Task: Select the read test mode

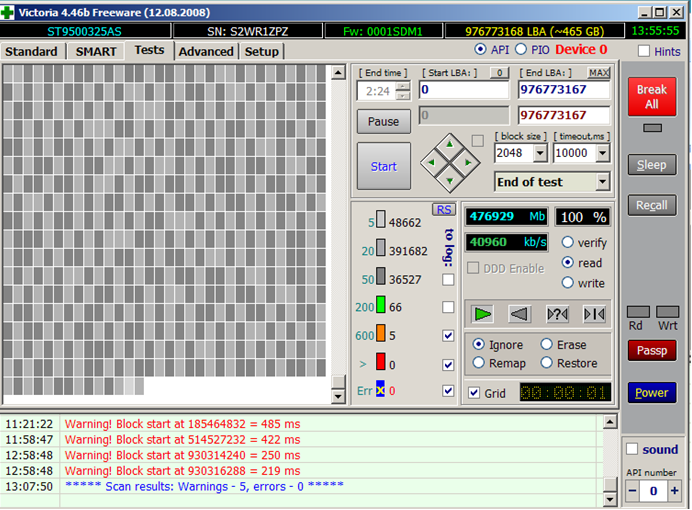Action: point(568,262)
